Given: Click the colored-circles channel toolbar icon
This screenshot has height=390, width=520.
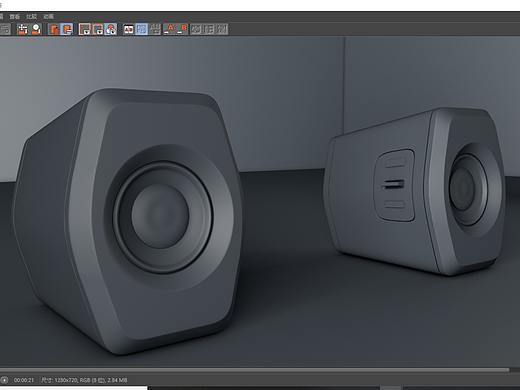Looking at the screenshot, I should point(111,29).
